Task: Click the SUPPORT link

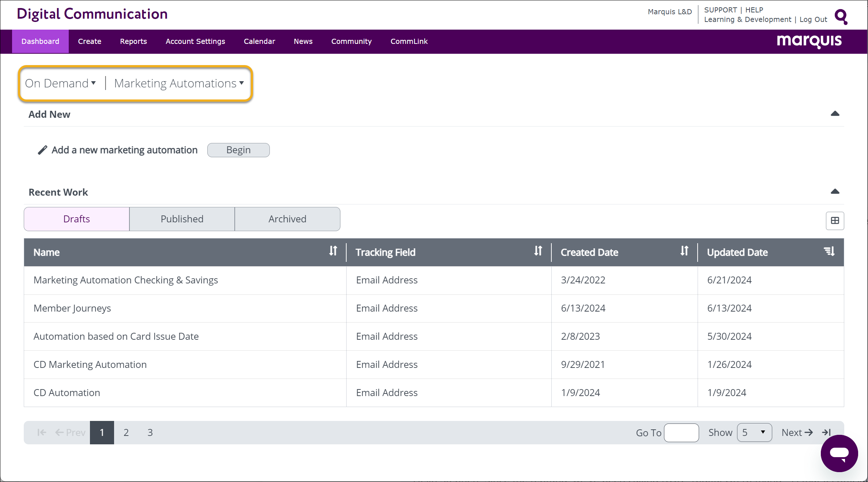Action: tap(720, 10)
